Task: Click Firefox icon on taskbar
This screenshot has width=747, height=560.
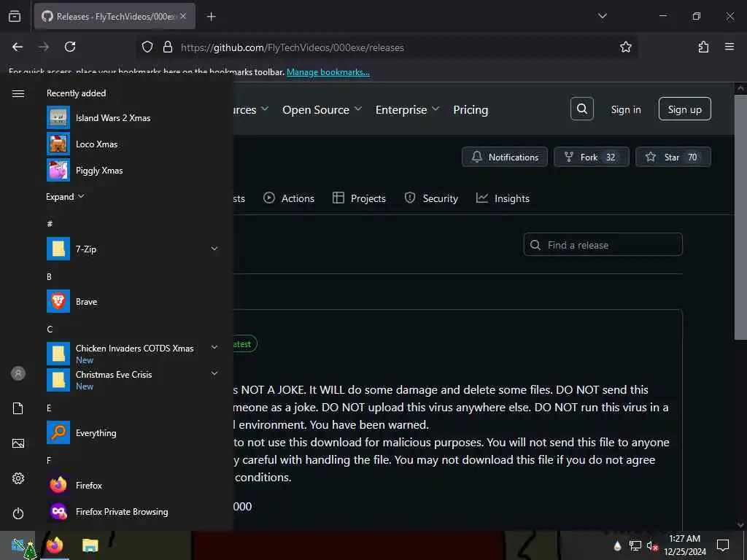Action: (x=54, y=545)
